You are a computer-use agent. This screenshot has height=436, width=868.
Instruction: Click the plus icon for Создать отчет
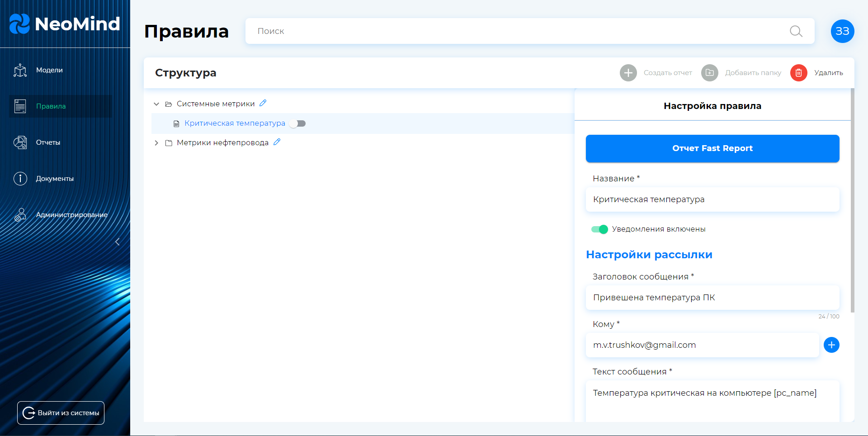628,73
